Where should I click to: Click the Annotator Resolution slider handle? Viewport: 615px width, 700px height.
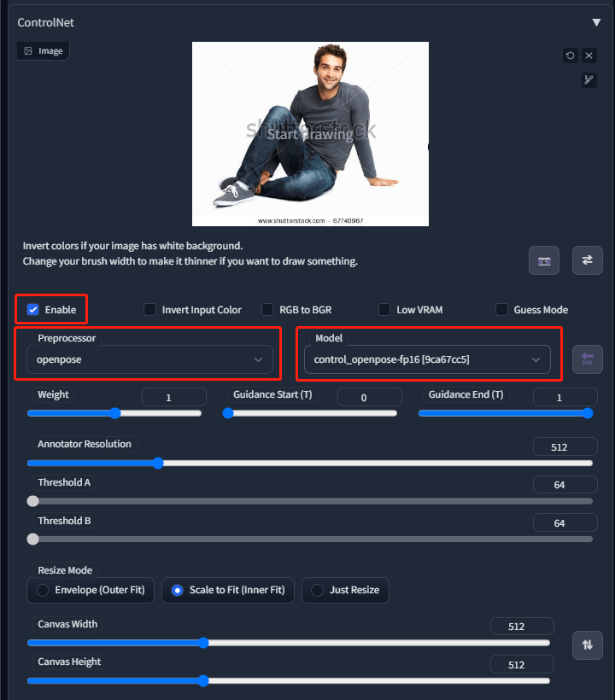158,463
